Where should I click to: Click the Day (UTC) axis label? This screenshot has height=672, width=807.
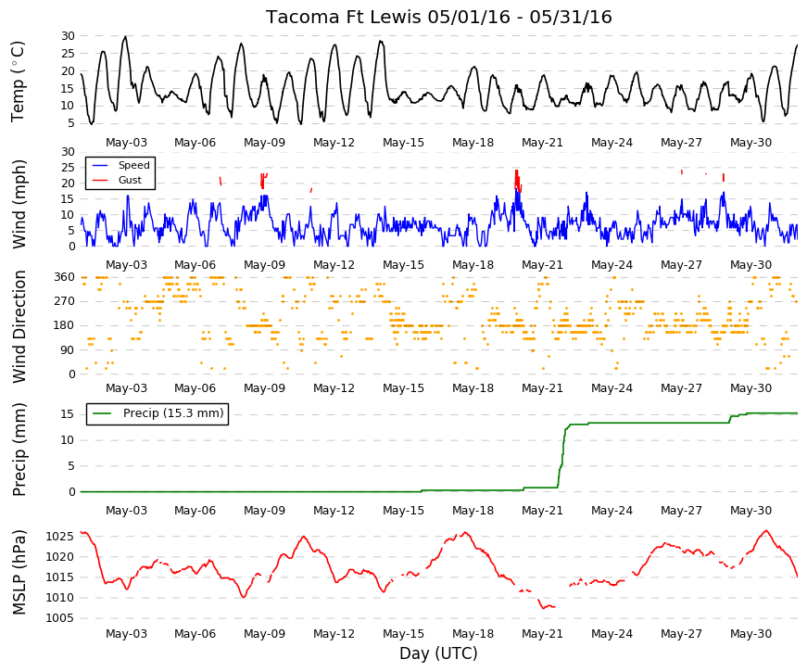coord(438,653)
